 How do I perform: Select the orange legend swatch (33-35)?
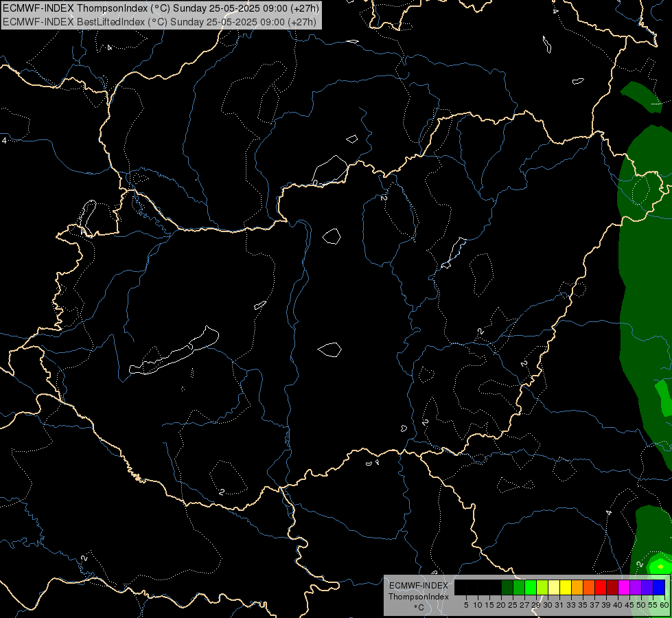click(x=577, y=587)
